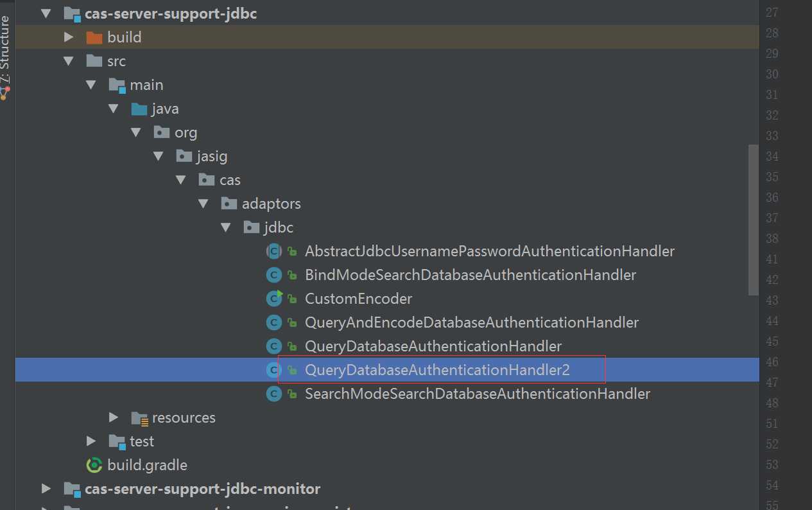Collapse the cas-server-support-jdbc module

coord(46,13)
